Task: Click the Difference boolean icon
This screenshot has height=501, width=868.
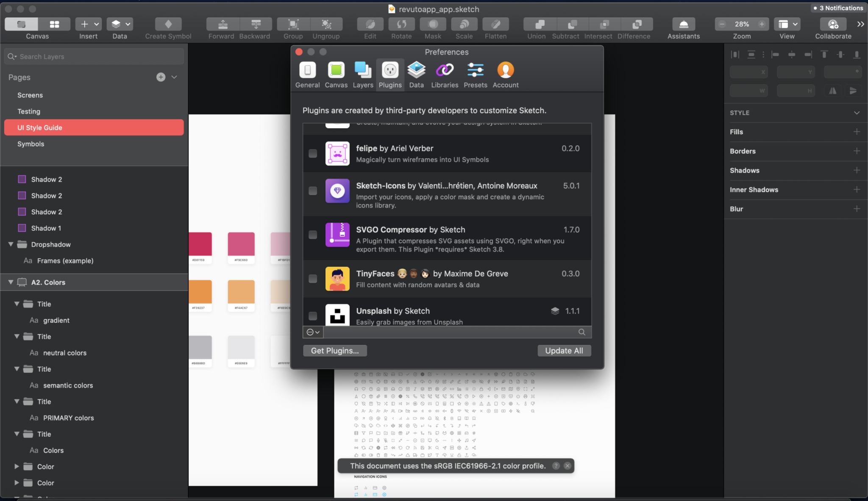Action: pos(637,24)
